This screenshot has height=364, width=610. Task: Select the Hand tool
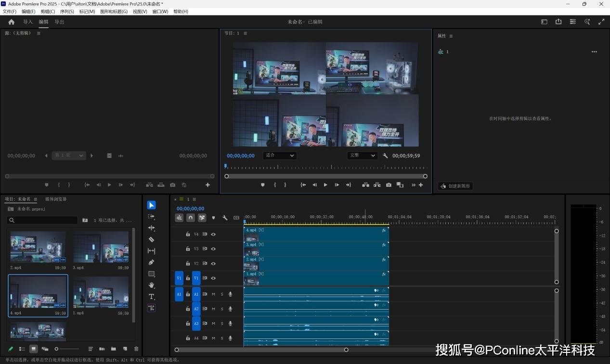tap(151, 285)
